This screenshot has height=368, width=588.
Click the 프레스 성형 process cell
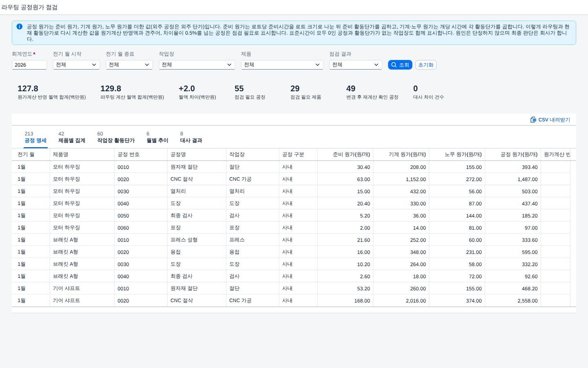point(197,240)
